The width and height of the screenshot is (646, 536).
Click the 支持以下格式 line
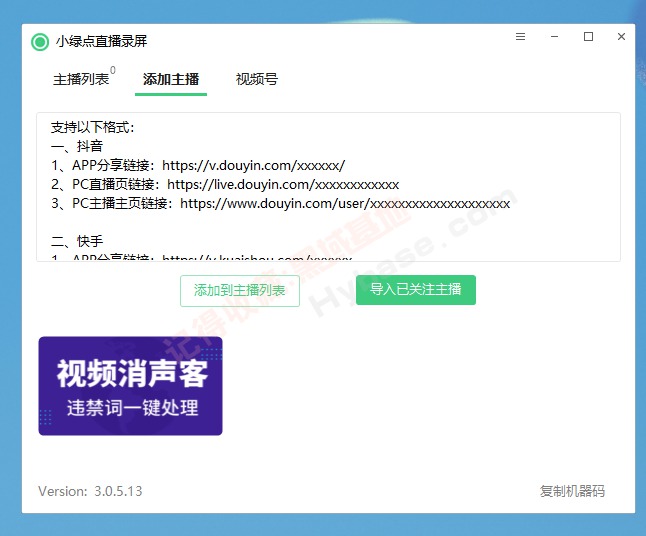(x=93, y=127)
